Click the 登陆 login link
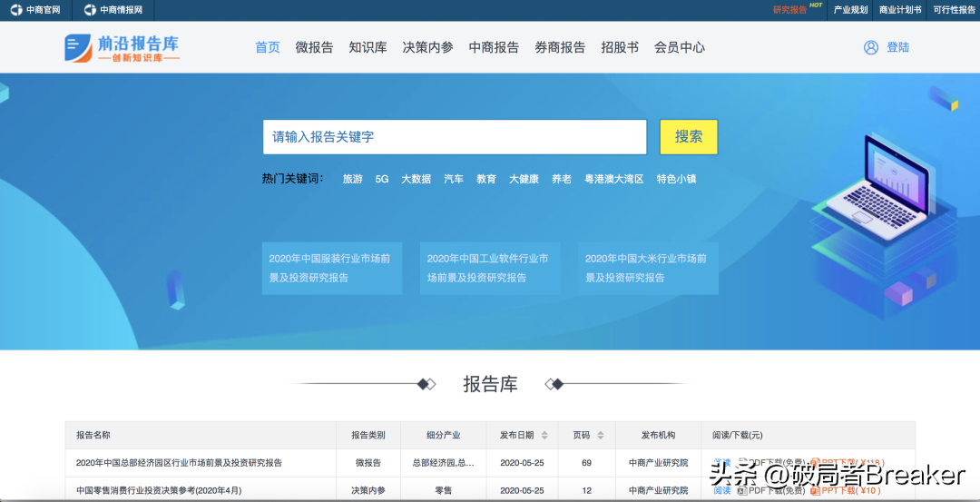This screenshot has height=502, width=980. [898, 47]
